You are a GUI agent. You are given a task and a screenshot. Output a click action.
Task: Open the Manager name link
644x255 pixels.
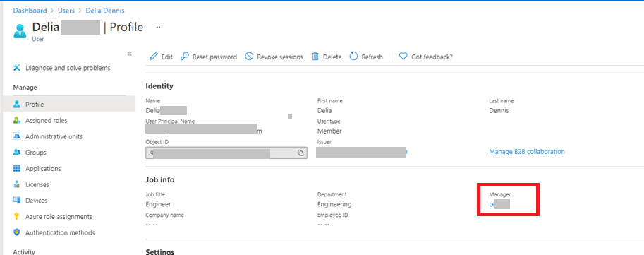[499, 204]
